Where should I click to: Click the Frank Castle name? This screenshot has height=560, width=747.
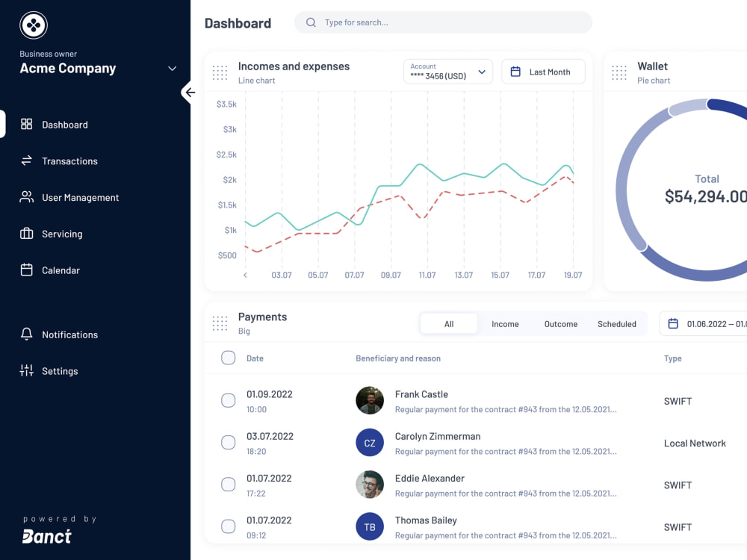tap(421, 394)
